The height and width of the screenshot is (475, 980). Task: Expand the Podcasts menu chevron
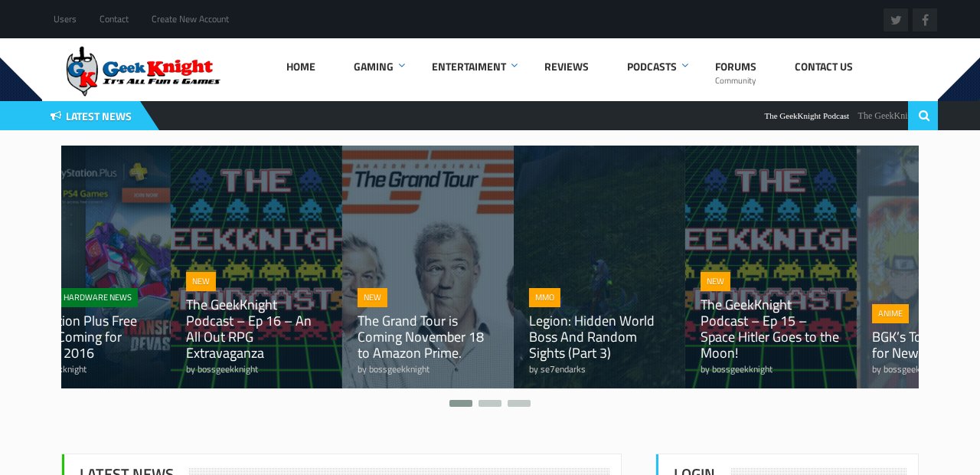coord(685,66)
